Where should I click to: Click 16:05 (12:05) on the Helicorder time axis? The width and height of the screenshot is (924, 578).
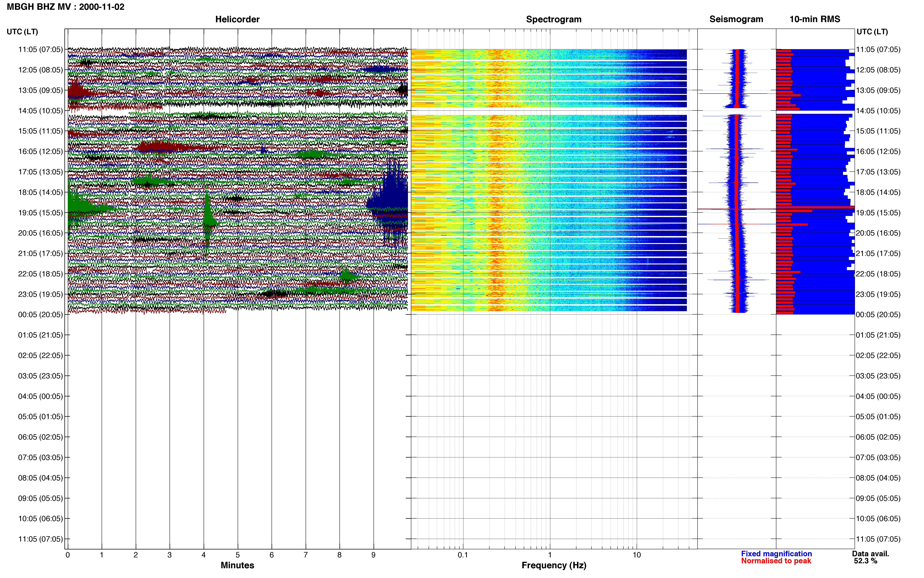pos(41,151)
